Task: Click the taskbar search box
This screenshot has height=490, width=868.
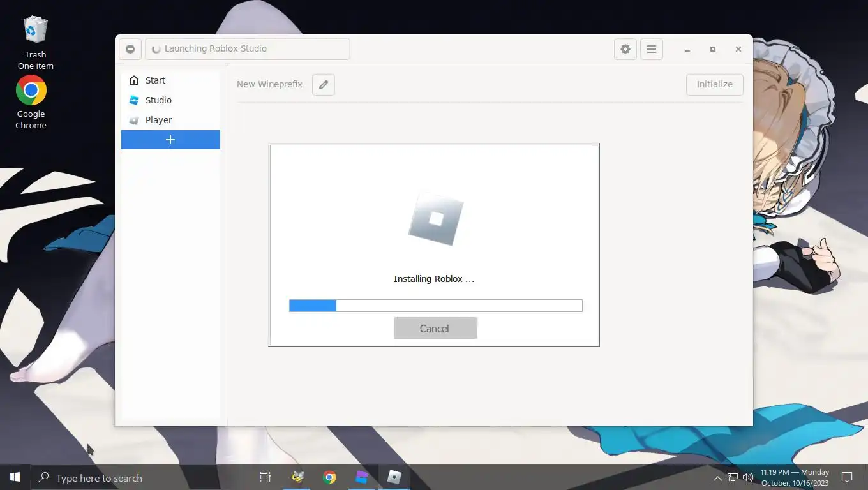Action: (140, 477)
